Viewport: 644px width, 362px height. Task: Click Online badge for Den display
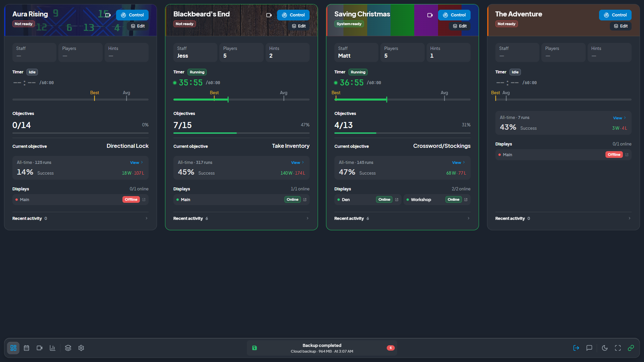click(x=384, y=200)
